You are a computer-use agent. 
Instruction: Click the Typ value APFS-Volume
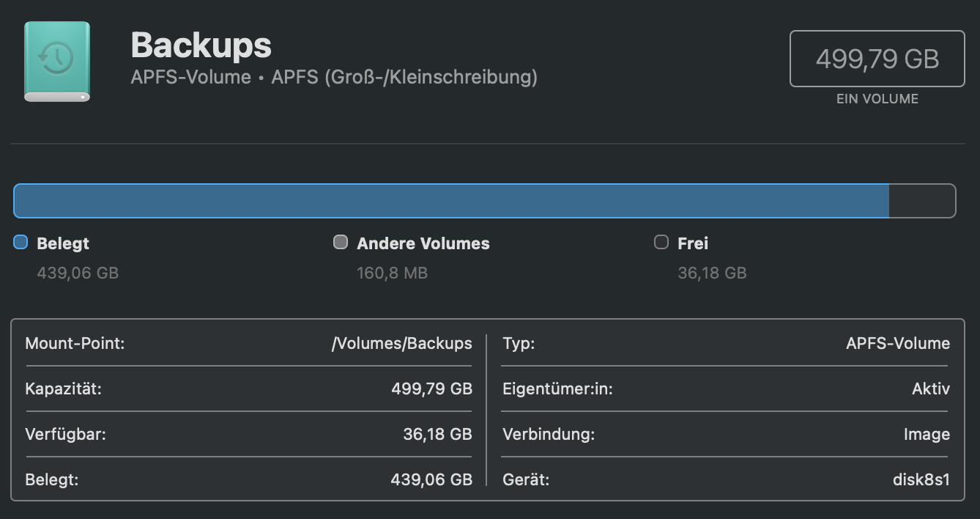(x=897, y=343)
